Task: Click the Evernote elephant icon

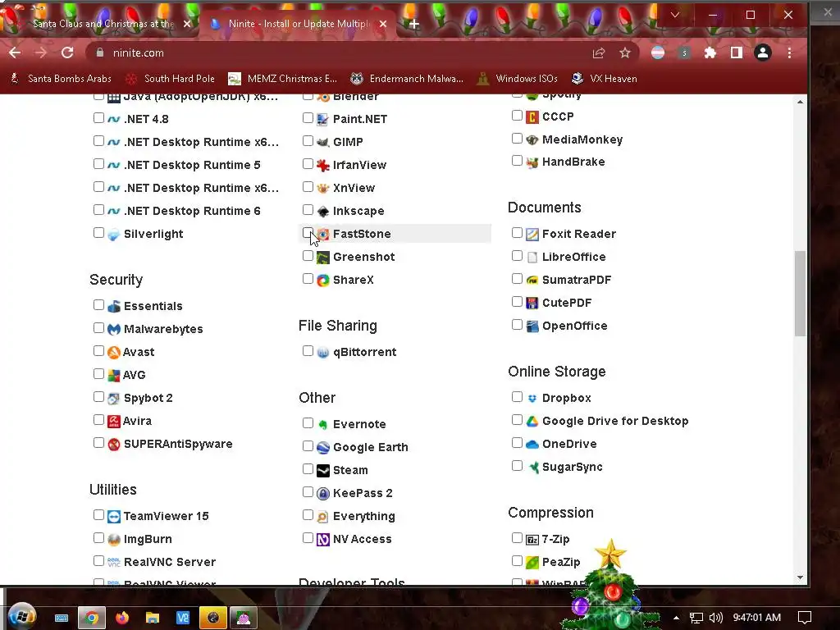Action: tap(322, 424)
